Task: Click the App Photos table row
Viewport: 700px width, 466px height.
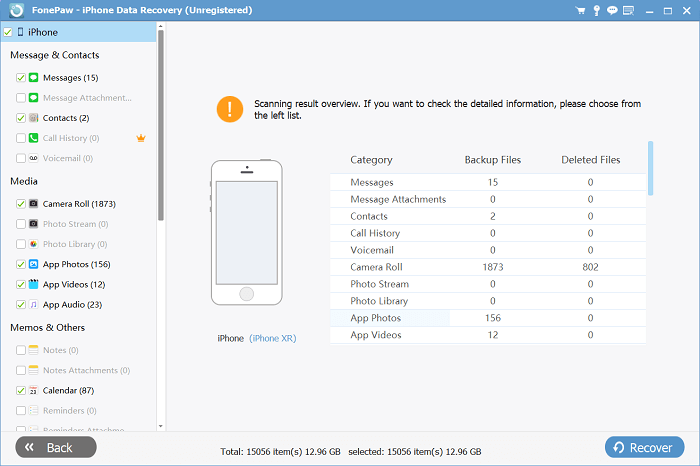Action: click(488, 318)
